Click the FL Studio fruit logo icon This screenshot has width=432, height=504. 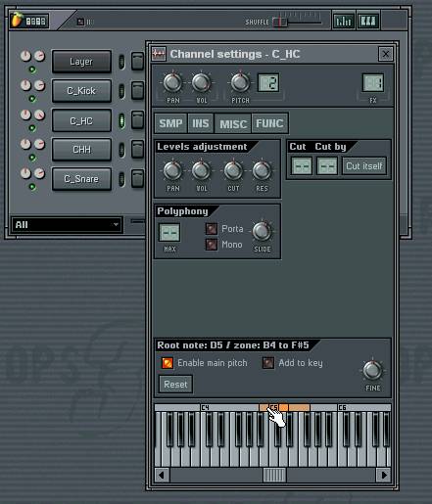pyautogui.click(x=17, y=21)
